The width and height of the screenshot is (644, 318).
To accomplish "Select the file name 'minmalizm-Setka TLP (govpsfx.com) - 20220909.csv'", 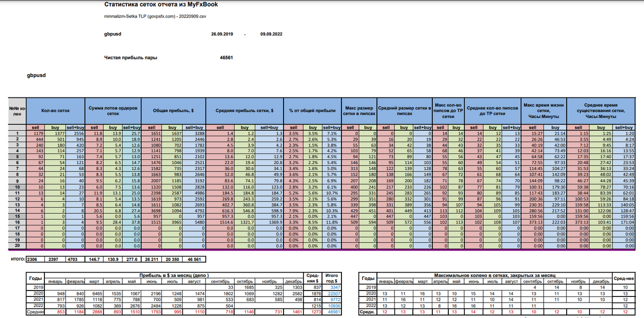I will (x=156, y=16).
